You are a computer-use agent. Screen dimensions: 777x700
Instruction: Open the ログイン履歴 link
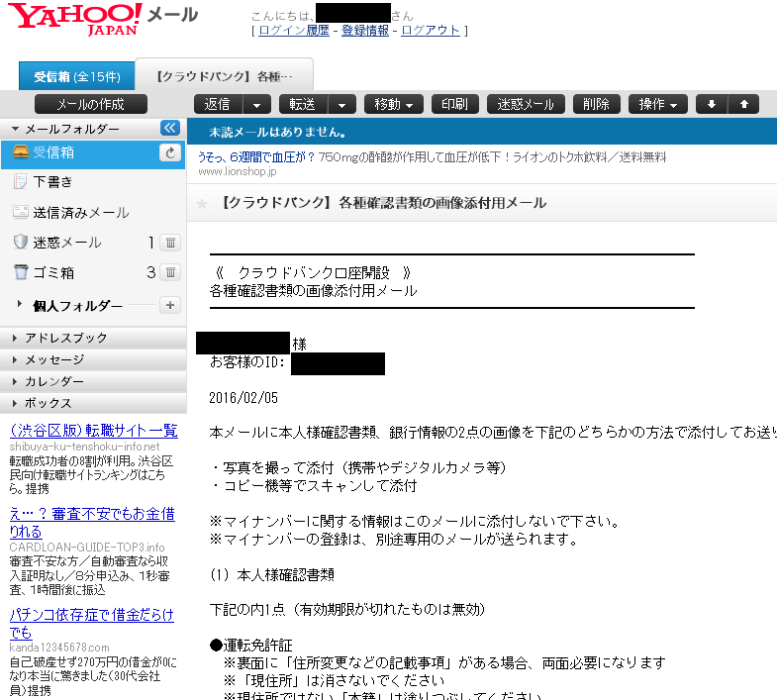click(x=294, y=31)
